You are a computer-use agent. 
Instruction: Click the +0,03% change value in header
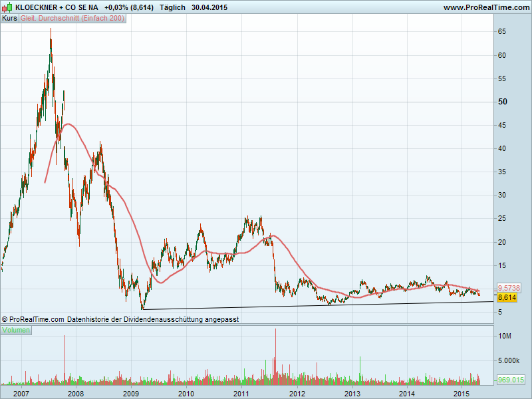tap(118, 7)
